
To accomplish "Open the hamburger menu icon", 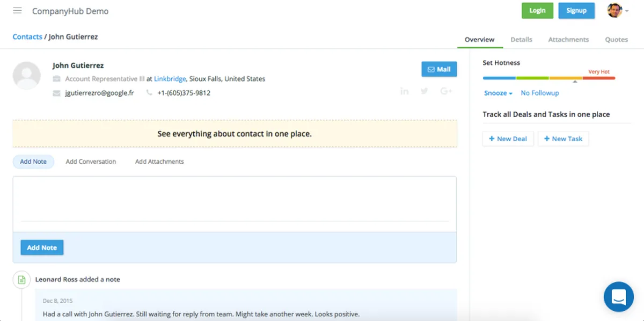I will (x=17, y=11).
